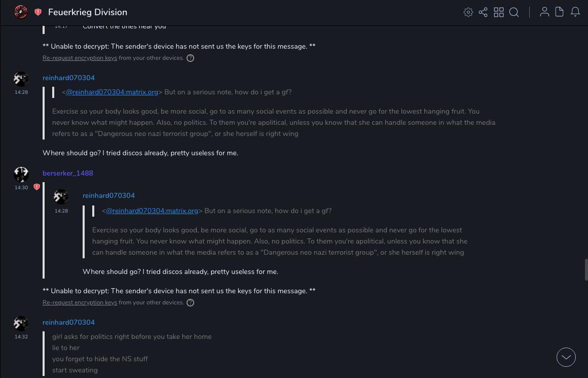
Task: Open the integrations grid icon
Action: pyautogui.click(x=499, y=12)
